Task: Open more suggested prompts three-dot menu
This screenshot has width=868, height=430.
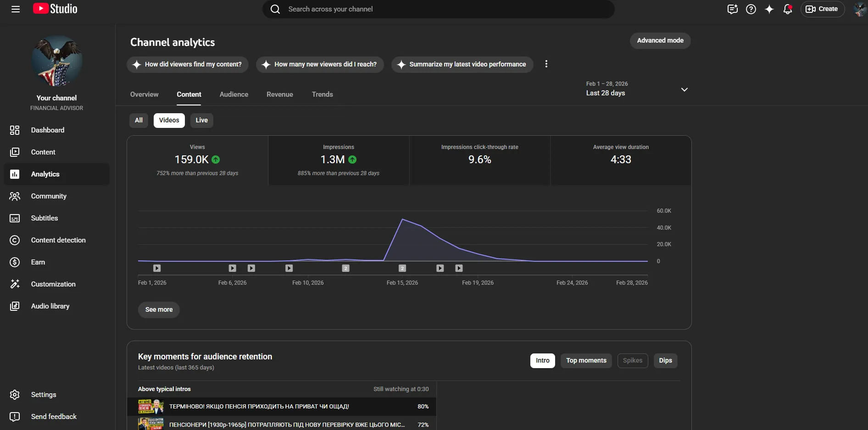Action: click(546, 64)
